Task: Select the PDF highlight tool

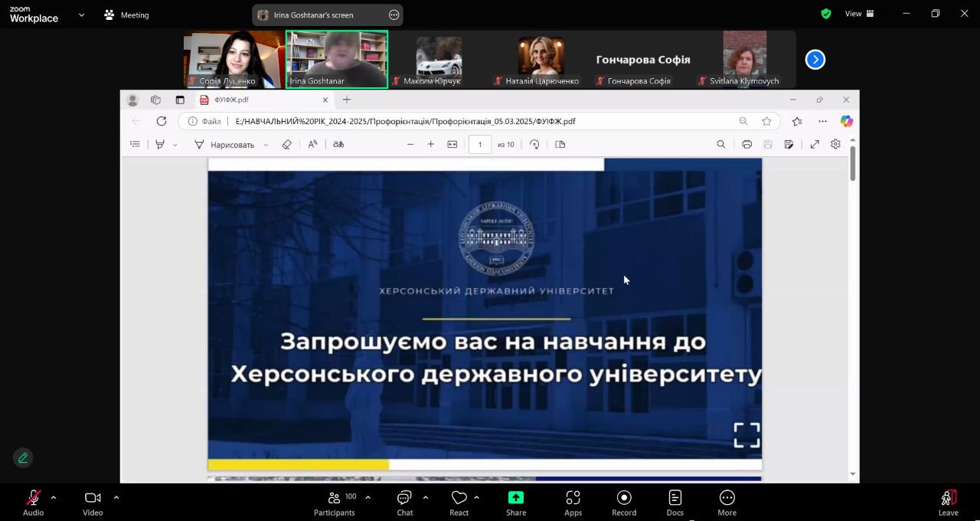Action: (160, 144)
